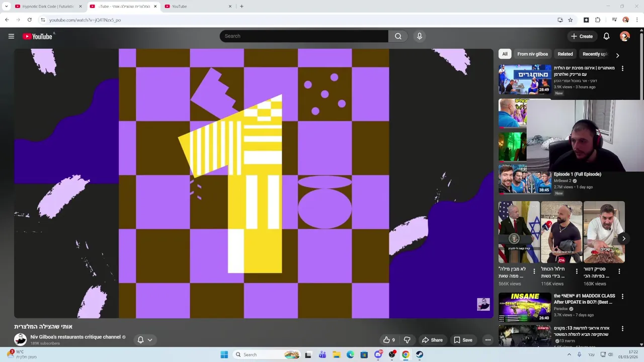644x362 pixels.
Task: Open options for MADDOX CLASS video
Action: (622, 297)
